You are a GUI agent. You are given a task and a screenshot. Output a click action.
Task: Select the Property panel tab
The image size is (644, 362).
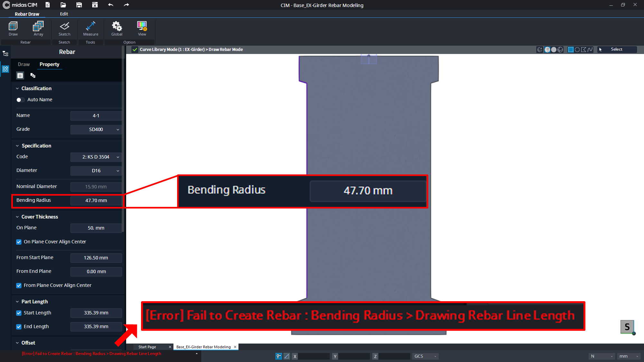pyautogui.click(x=49, y=64)
